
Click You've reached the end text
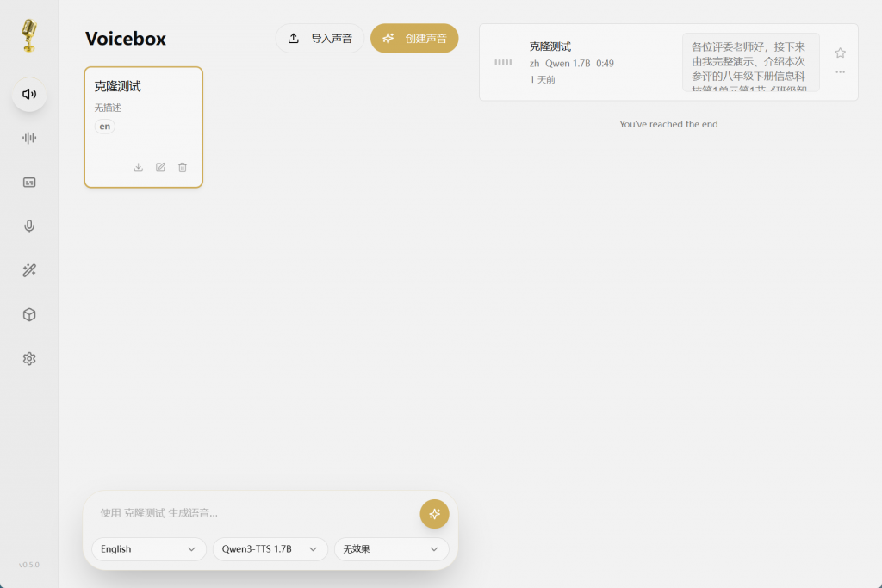coord(668,124)
